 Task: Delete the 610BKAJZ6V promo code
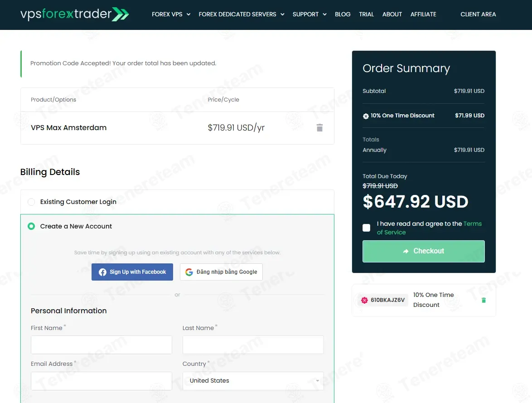tap(484, 300)
